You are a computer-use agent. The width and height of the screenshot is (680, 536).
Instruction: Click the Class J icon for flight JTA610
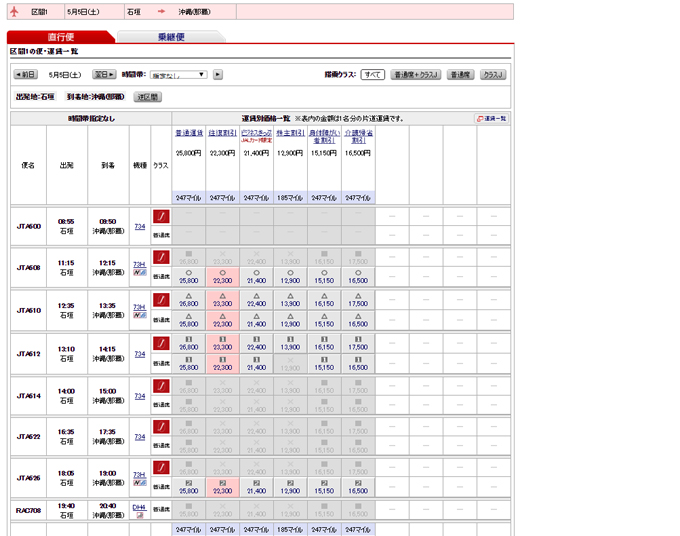[x=161, y=300]
